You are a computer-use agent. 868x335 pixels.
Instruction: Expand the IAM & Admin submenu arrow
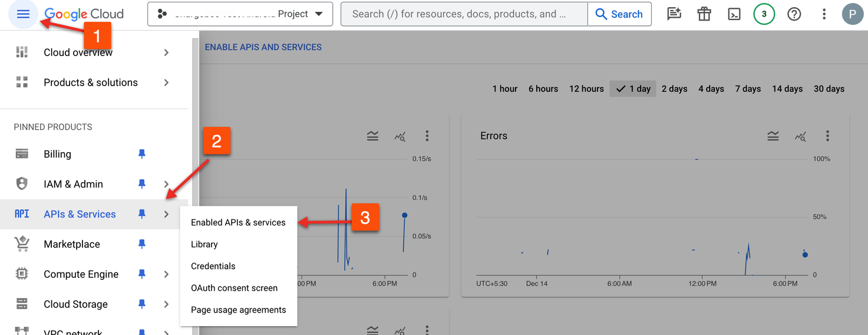(x=166, y=184)
